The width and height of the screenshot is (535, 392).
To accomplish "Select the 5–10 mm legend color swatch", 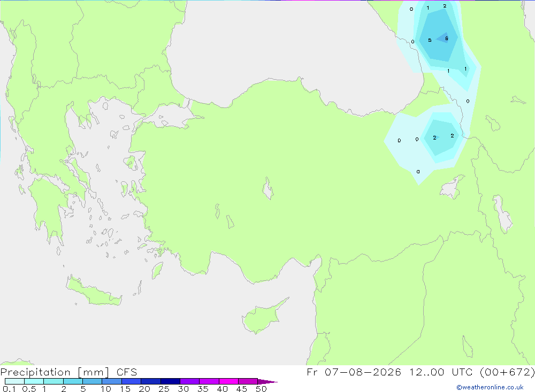I will pyautogui.click(x=93, y=381).
